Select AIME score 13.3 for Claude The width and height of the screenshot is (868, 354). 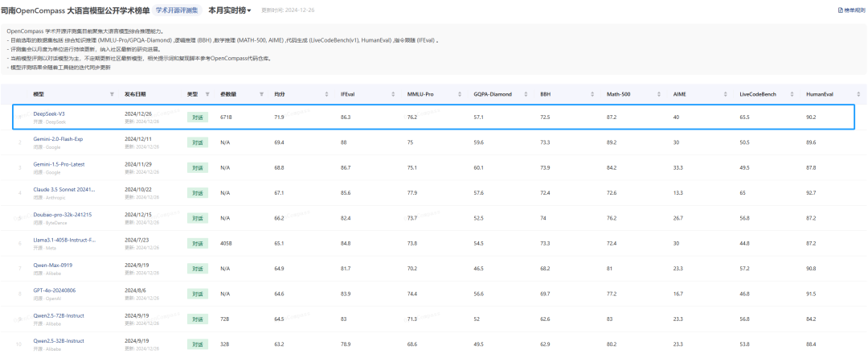678,193
